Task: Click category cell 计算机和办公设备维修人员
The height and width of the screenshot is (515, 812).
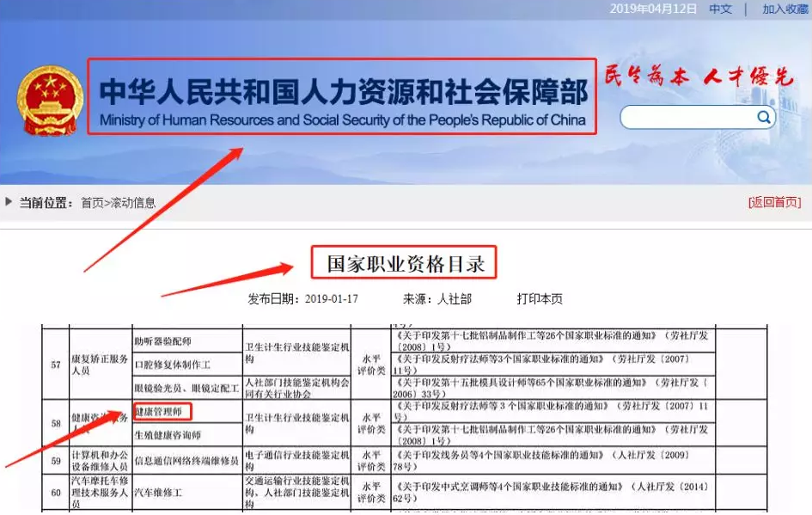Action: click(x=100, y=461)
